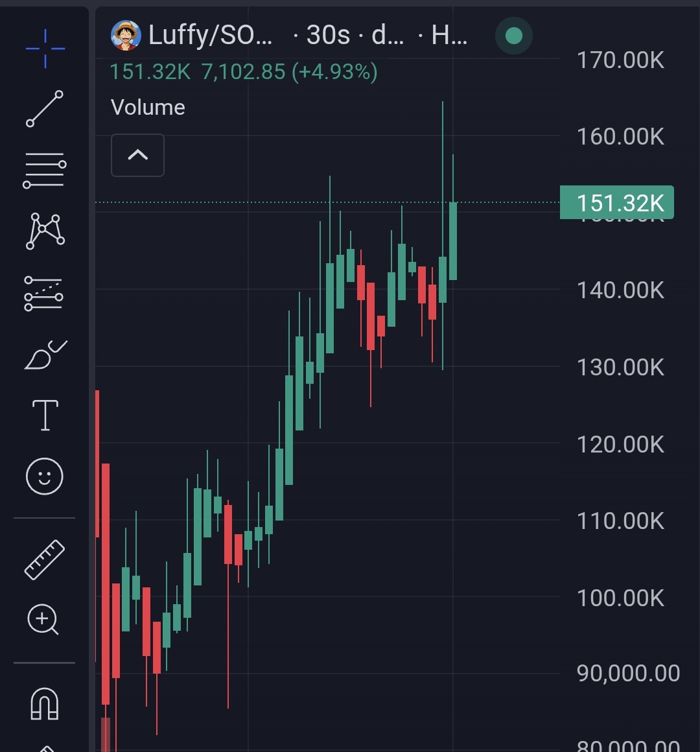Click the 170.00K price scale label
Image resolution: width=700 pixels, height=752 pixels.
tap(620, 60)
